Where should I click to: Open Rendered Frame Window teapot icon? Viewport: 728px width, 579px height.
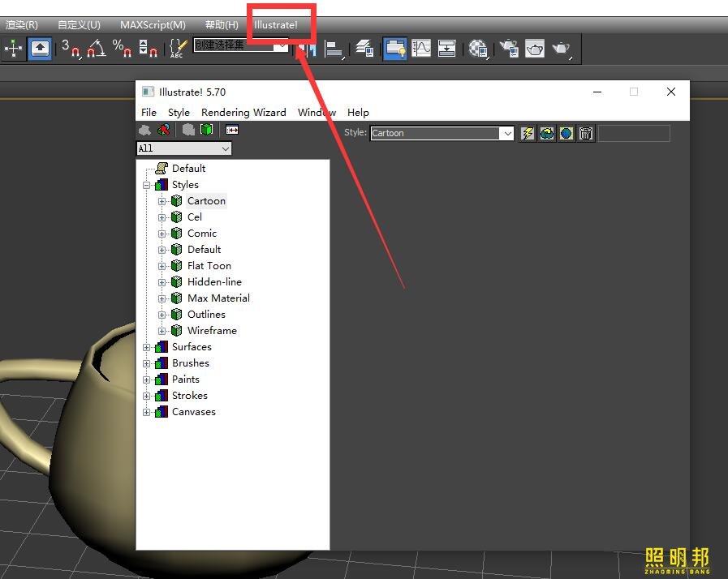(x=535, y=49)
